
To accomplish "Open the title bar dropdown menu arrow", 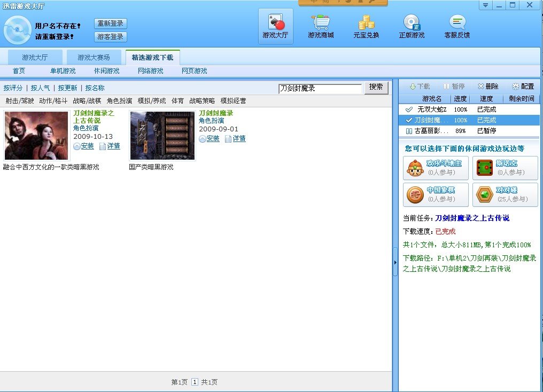I will click(x=485, y=5).
